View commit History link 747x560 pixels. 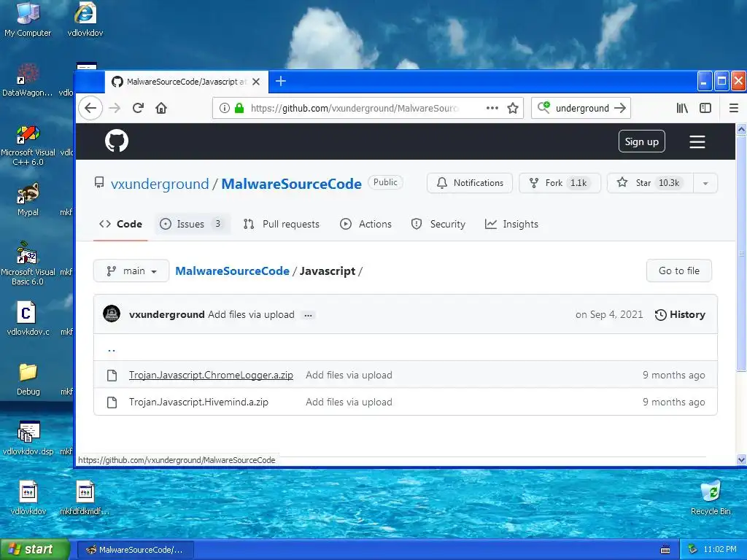680,314
